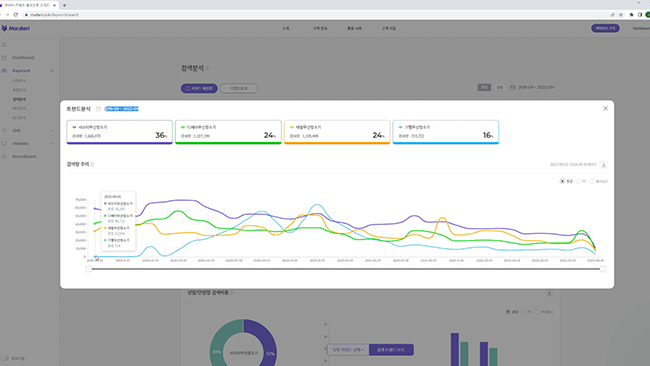Viewport: 650px width, 366px height.
Task: Click the SNS megaphone icon in sidebar
Action: 4,131
